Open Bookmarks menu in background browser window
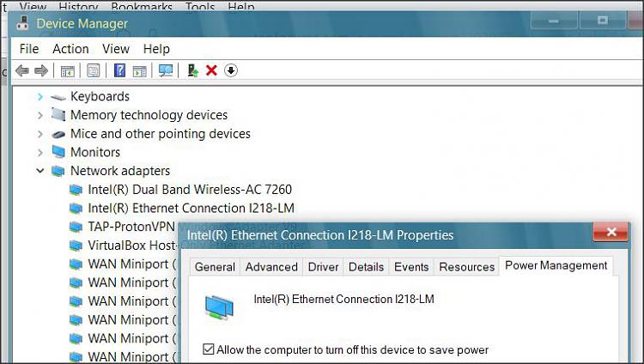Screen dimensions: 644x364 click(142, 6)
